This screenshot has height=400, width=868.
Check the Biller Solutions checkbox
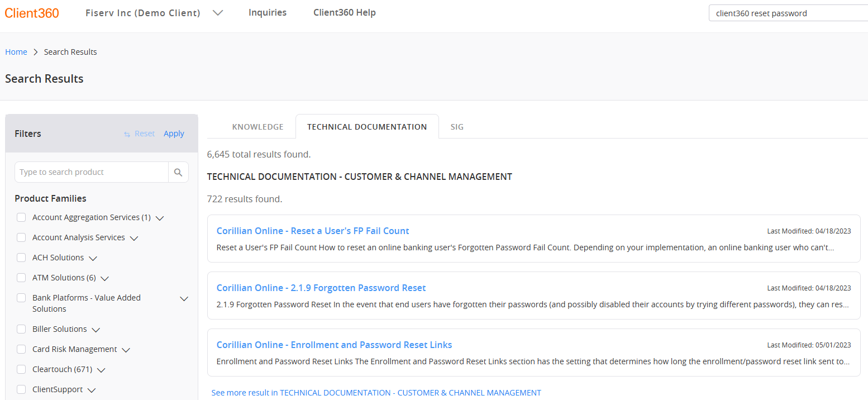point(21,329)
